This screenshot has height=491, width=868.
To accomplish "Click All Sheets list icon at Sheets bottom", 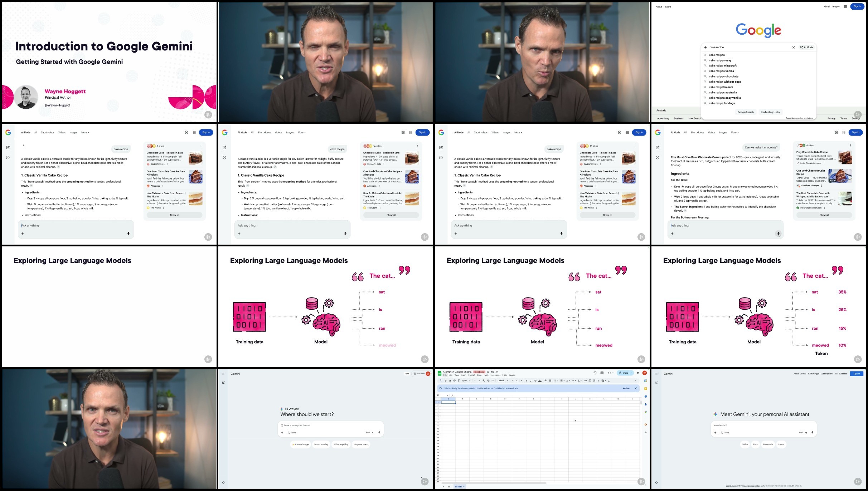I will click(x=449, y=486).
